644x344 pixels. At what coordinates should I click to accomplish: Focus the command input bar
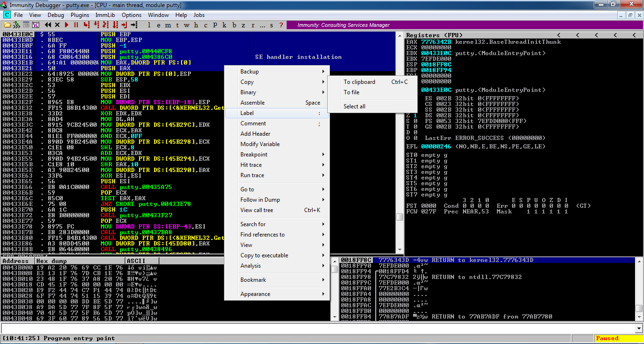tap(318, 328)
